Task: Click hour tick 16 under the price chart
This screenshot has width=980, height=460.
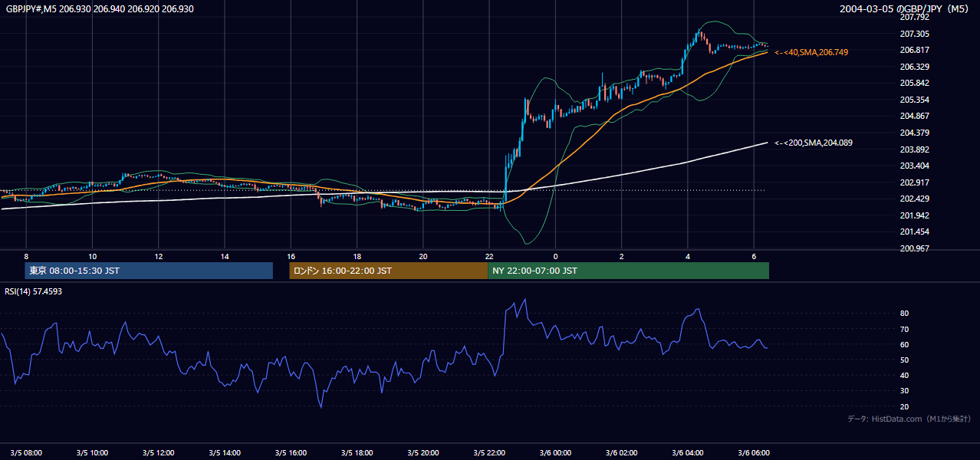Action: point(291,256)
